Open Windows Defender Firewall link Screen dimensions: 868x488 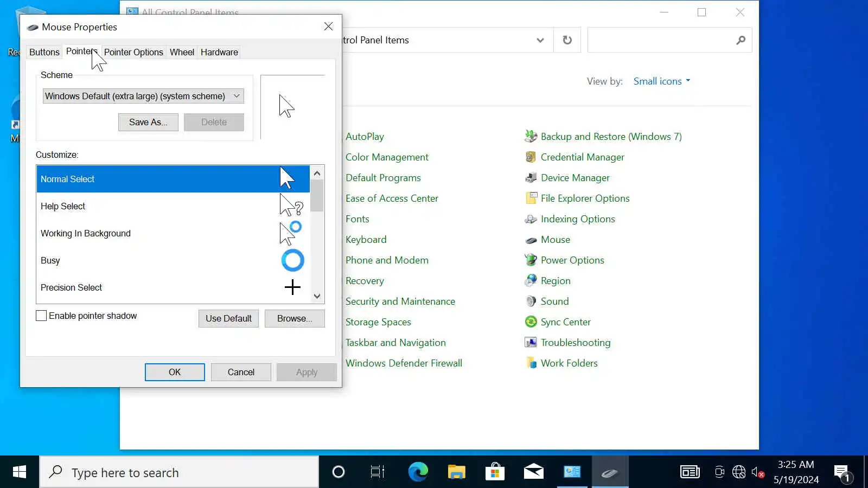(x=404, y=363)
